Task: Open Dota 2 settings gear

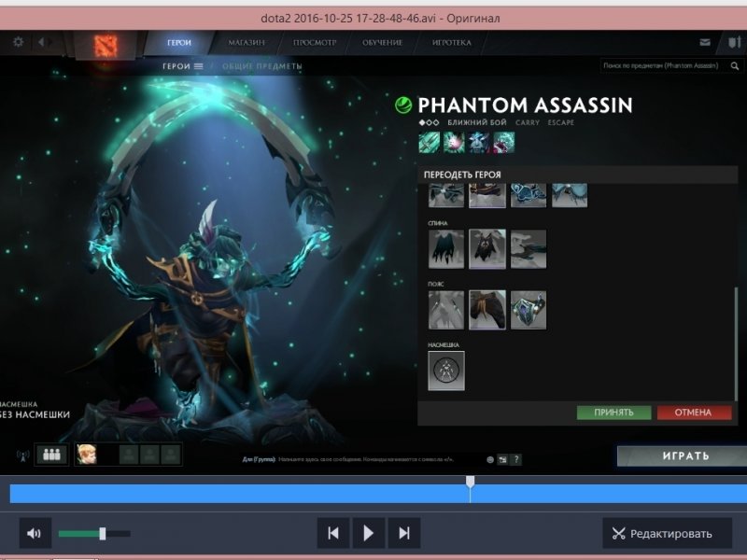Action: (18, 42)
